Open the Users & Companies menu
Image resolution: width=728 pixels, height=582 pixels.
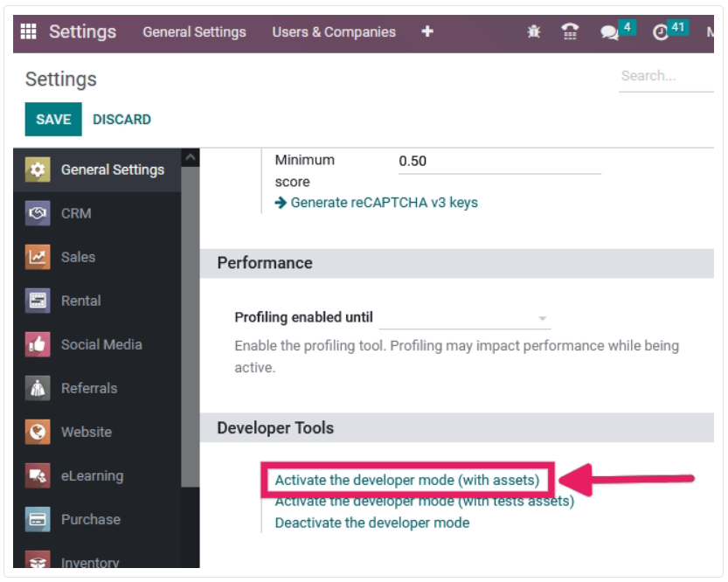[x=334, y=32]
